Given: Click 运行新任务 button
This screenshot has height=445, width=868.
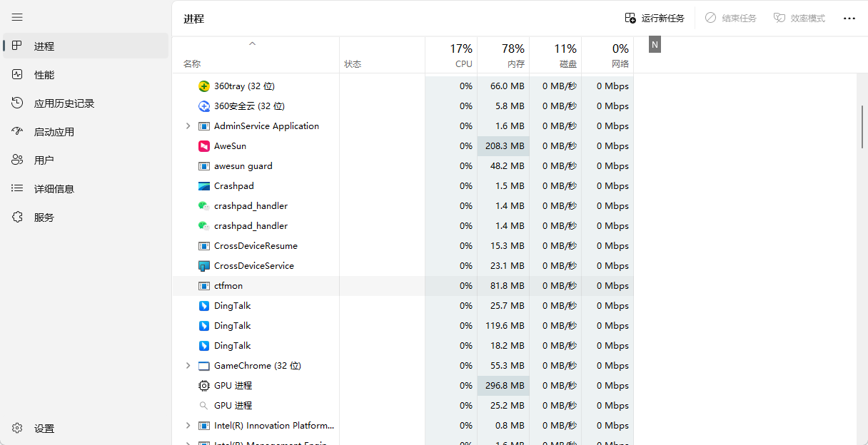Looking at the screenshot, I should coord(655,19).
